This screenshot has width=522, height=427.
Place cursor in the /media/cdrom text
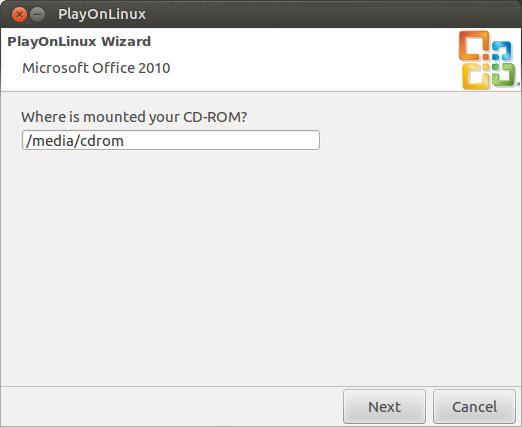pyautogui.click(x=75, y=141)
